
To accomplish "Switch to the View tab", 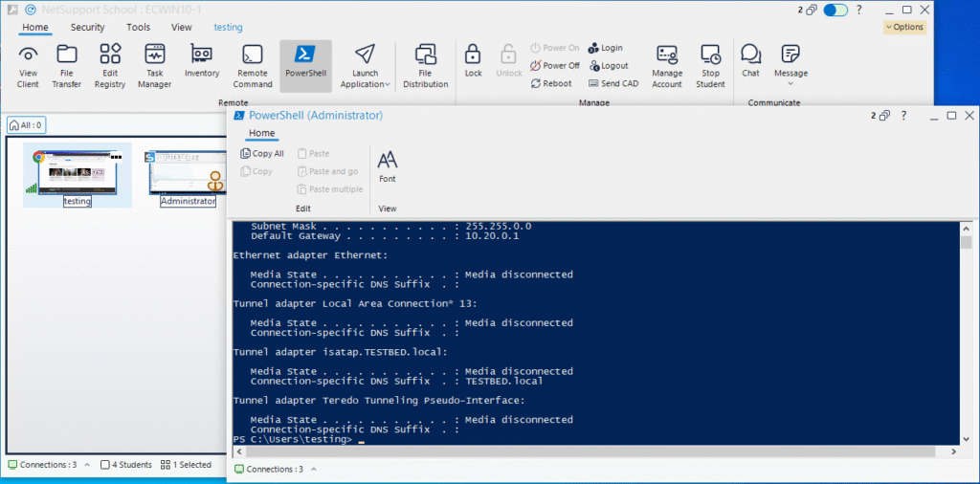I will [x=182, y=28].
